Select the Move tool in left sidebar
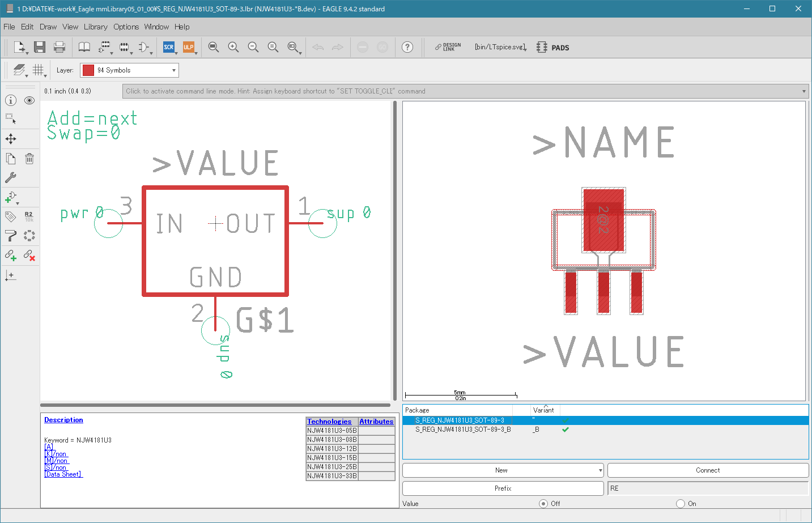This screenshot has width=812, height=523. point(11,139)
